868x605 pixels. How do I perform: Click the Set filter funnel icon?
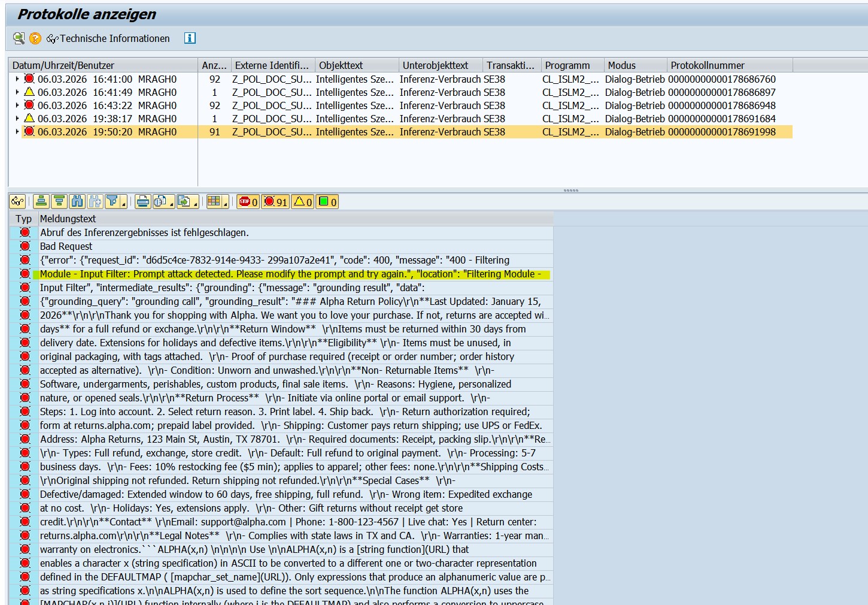[113, 202]
